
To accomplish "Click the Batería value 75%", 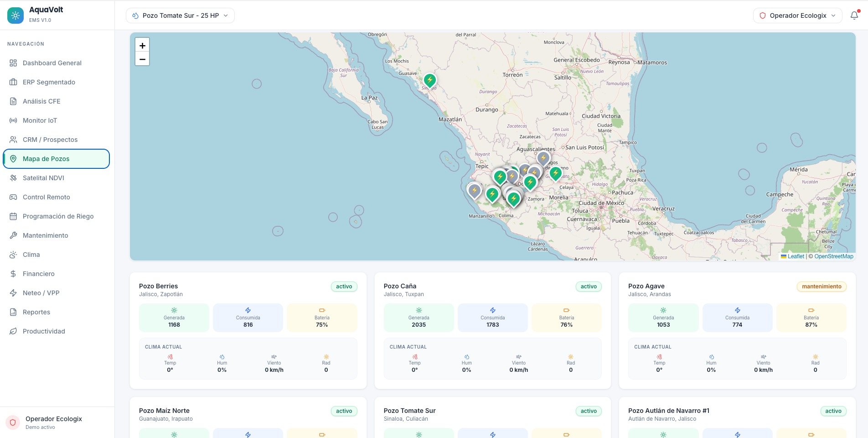I will pyautogui.click(x=322, y=325).
